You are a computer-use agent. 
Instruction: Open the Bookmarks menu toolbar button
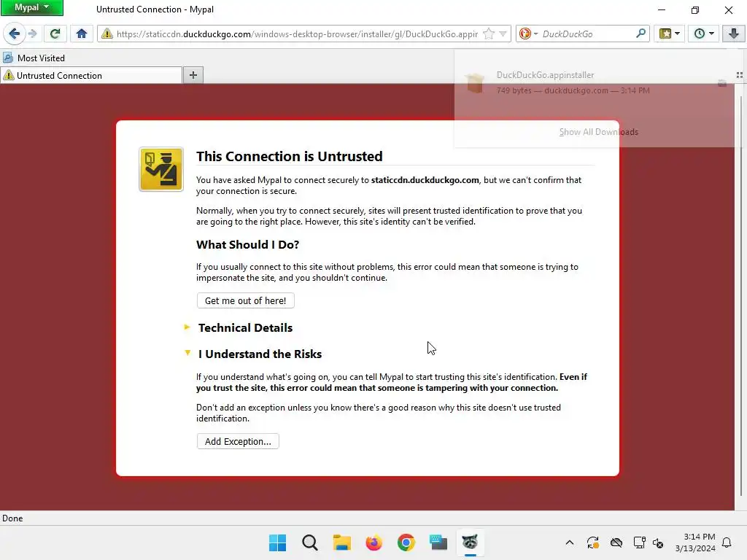669,34
